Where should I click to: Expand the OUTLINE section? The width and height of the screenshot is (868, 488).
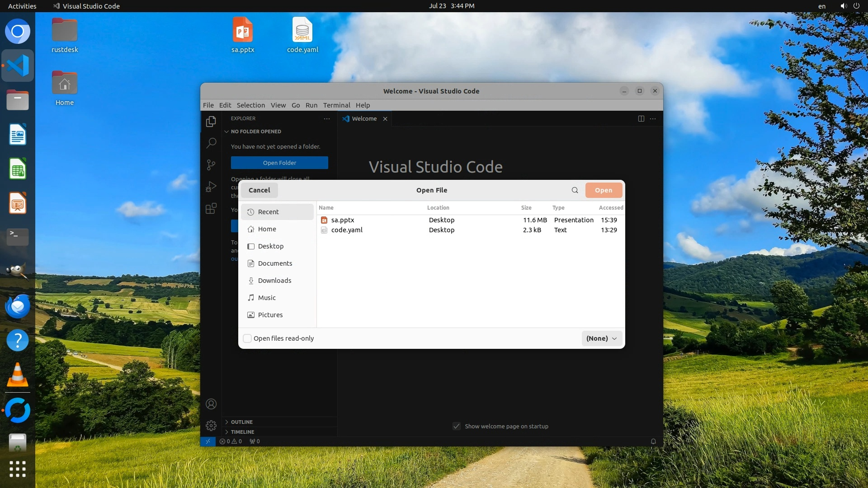click(x=241, y=422)
